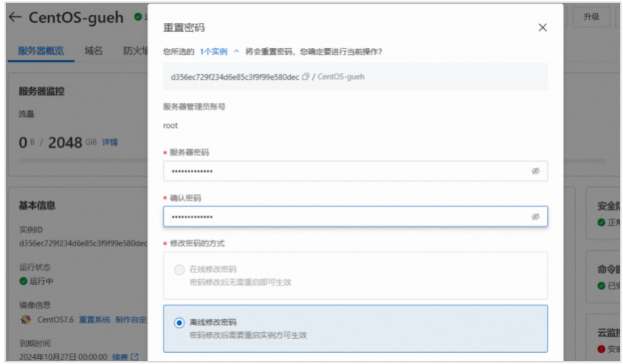
Task: Switch to the 域名 tab
Action: click(x=93, y=50)
